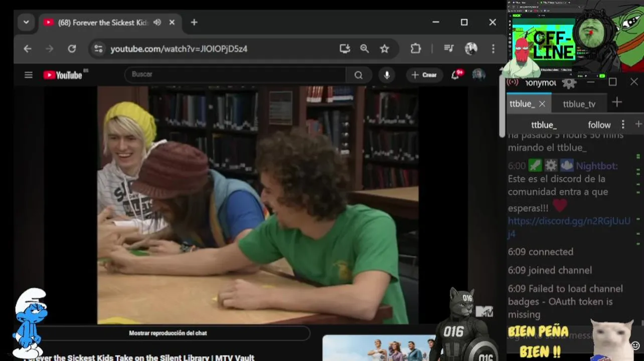
Task: Open a new Chrome tab
Action: point(194,23)
